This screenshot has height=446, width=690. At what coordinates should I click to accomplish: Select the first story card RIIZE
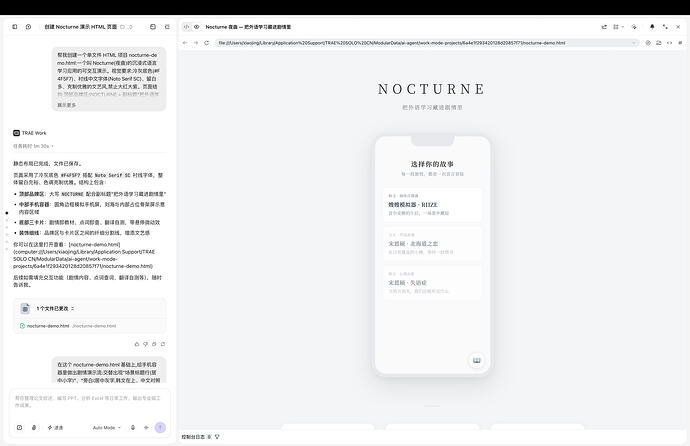click(x=432, y=205)
